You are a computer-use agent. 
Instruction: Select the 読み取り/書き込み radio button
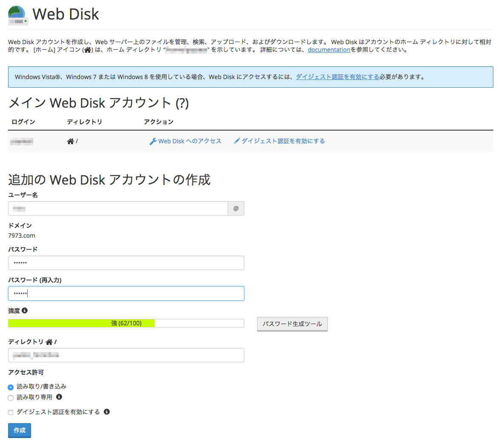pyautogui.click(x=11, y=387)
